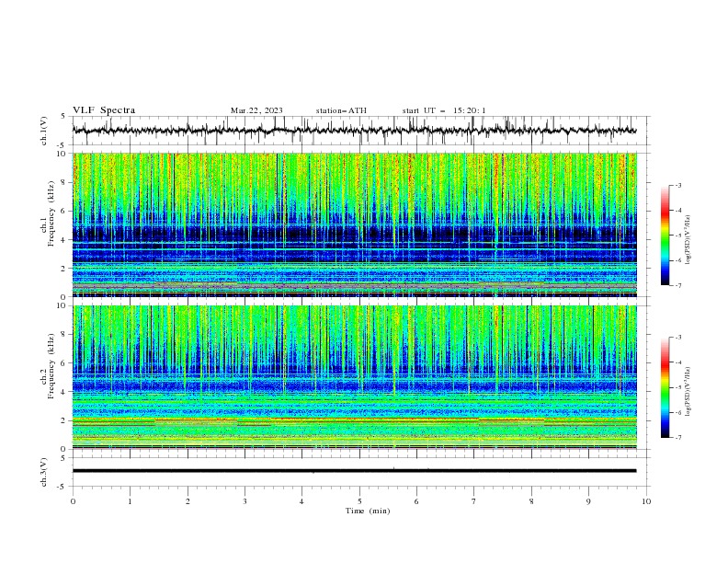This screenshot has height=563, width=728.
Task: Click the date label "Mar.22, 2023"
Action: [x=256, y=110]
